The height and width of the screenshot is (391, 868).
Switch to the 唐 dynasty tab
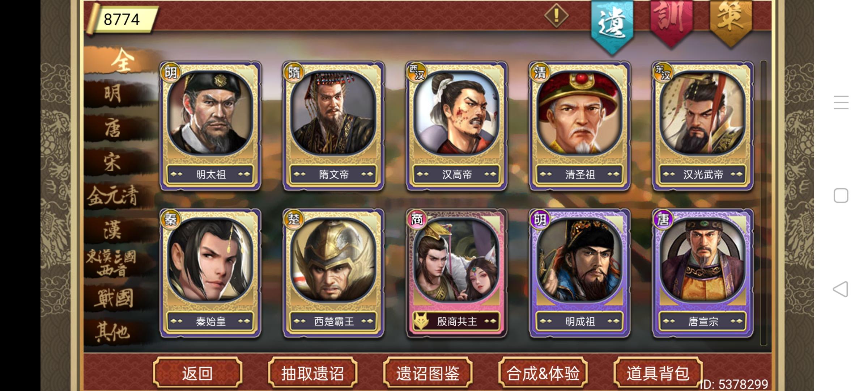point(113,129)
